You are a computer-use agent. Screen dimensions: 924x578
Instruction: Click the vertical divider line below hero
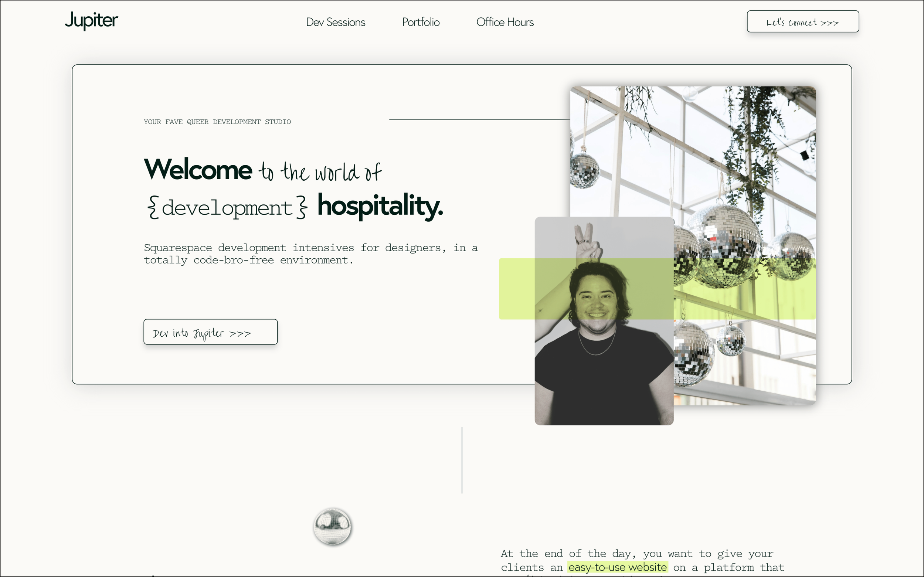[x=462, y=460]
